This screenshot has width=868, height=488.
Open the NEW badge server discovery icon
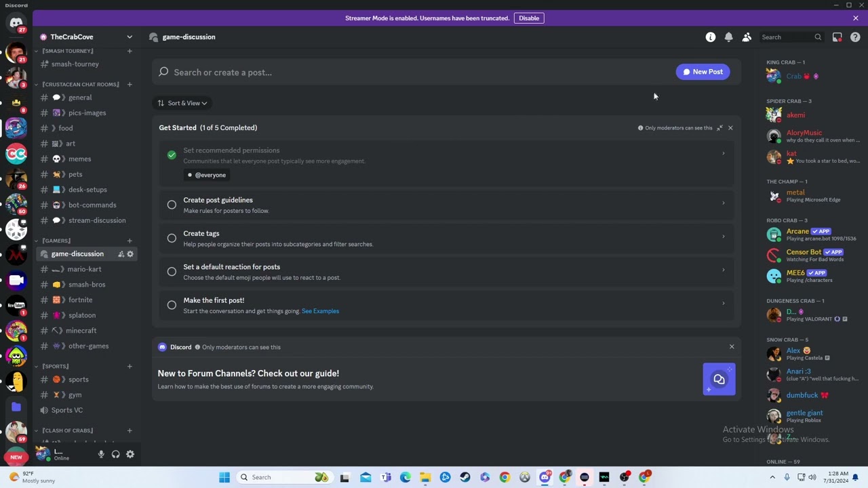click(16, 457)
